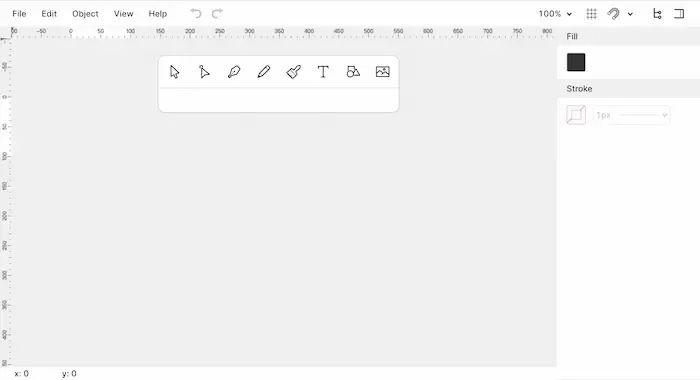Expand the snapping options chevron
The height and width of the screenshot is (380, 700).
[x=630, y=14]
